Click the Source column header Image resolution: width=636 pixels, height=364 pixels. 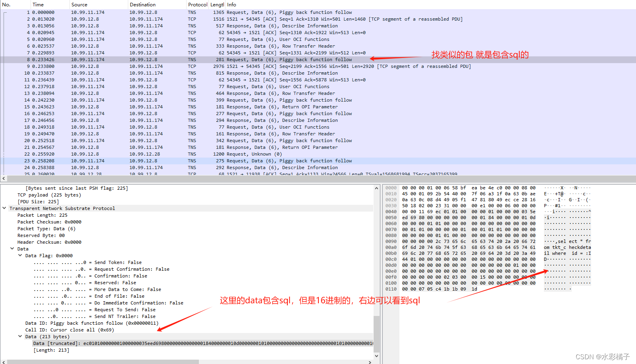click(x=98, y=4)
